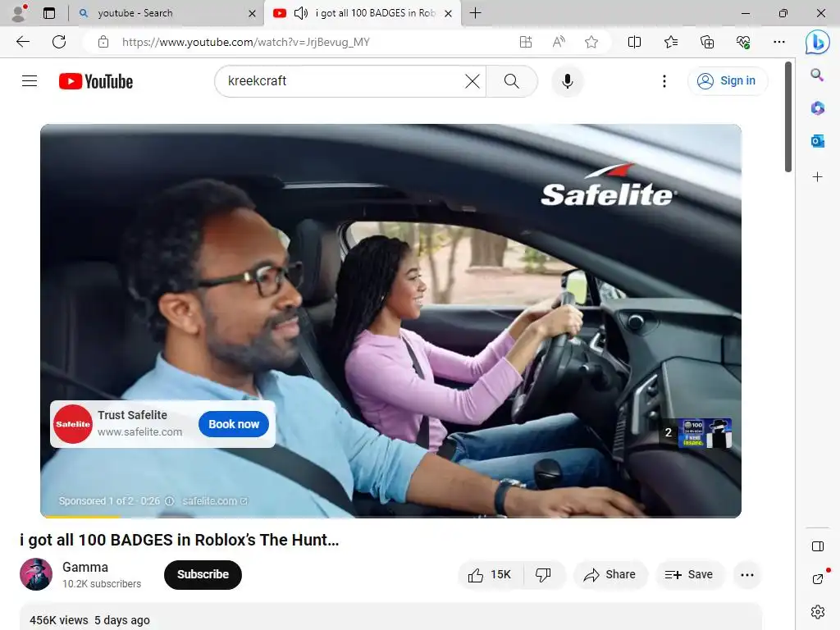Add a new sidebar app
This screenshot has height=630, width=840.
817,177
